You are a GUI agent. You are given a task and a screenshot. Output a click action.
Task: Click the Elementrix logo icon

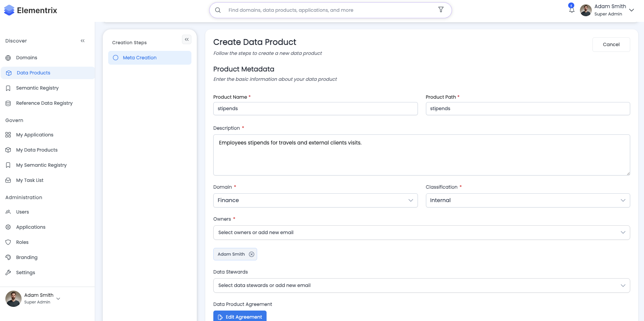click(x=9, y=10)
